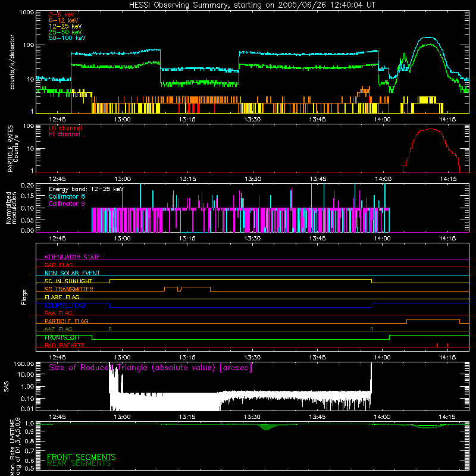Select the orange 6-12 keV legend label
Image resolution: width=476 pixels, height=476 pixels.
coord(64,20)
